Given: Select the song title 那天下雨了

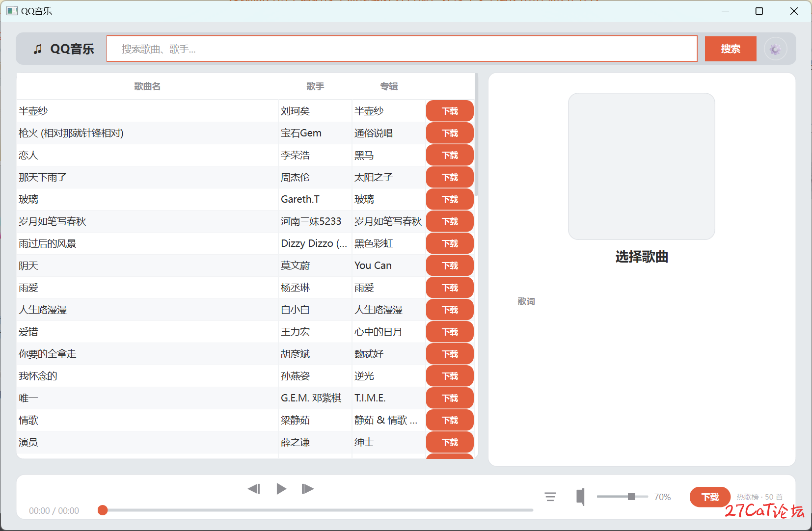Looking at the screenshot, I should click(43, 177).
